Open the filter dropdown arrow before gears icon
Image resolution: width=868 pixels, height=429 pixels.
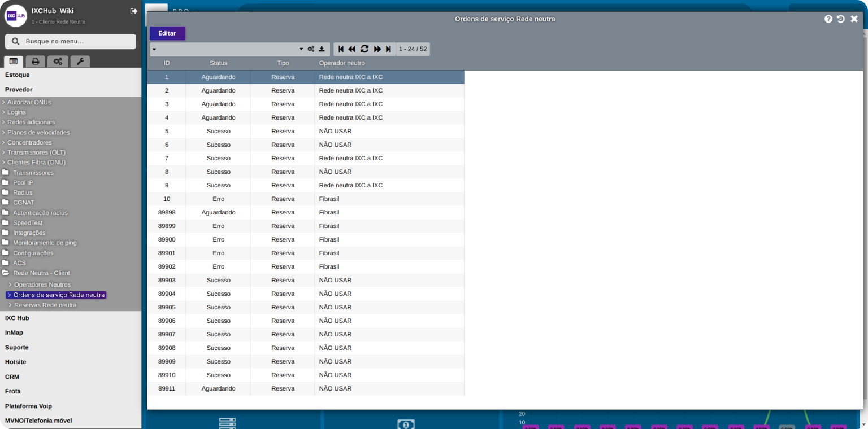tap(302, 49)
